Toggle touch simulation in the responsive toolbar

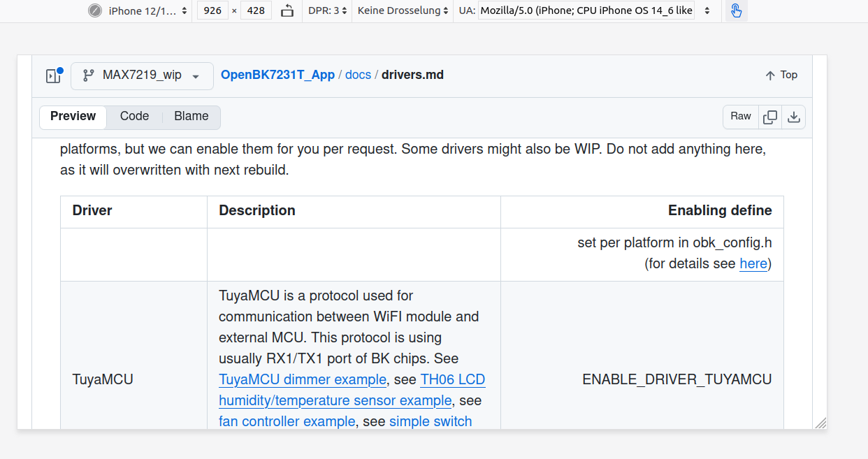pos(736,10)
